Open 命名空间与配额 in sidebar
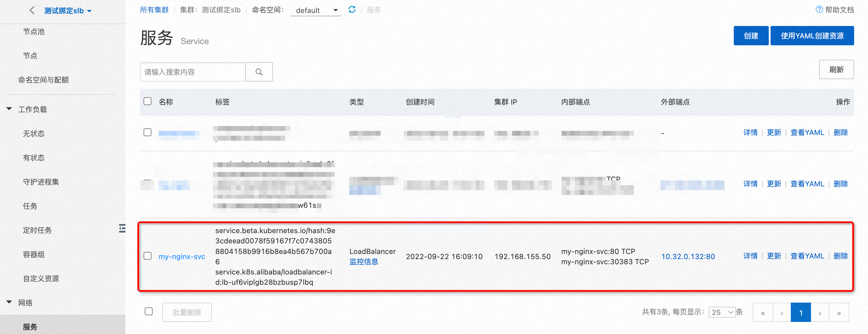Image resolution: width=868 pixels, height=334 pixels. click(43, 80)
